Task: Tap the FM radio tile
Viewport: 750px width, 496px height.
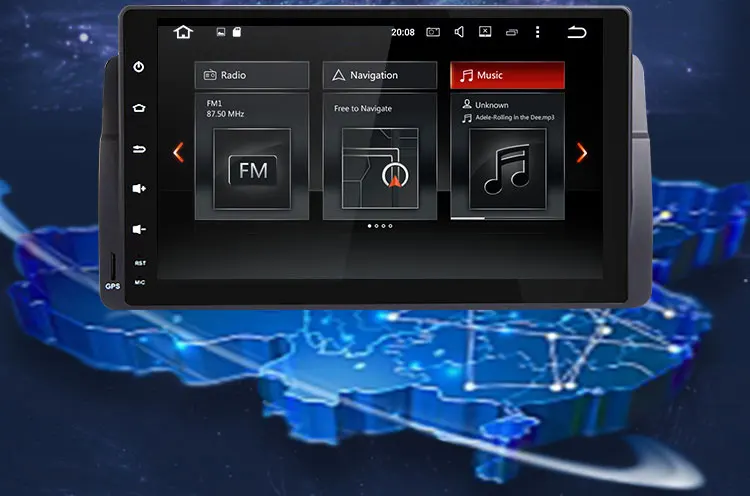Action: tap(252, 169)
